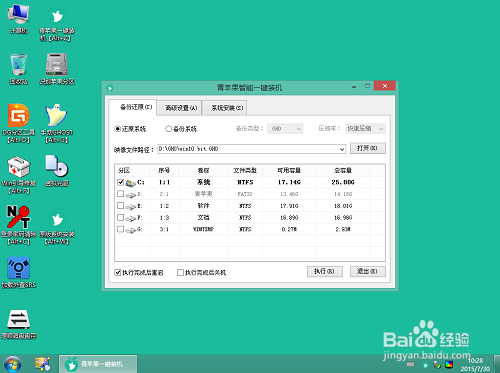This screenshot has height=373, width=500.
Task: Launch the drive-letter arrows desktop icon
Action: [19, 323]
